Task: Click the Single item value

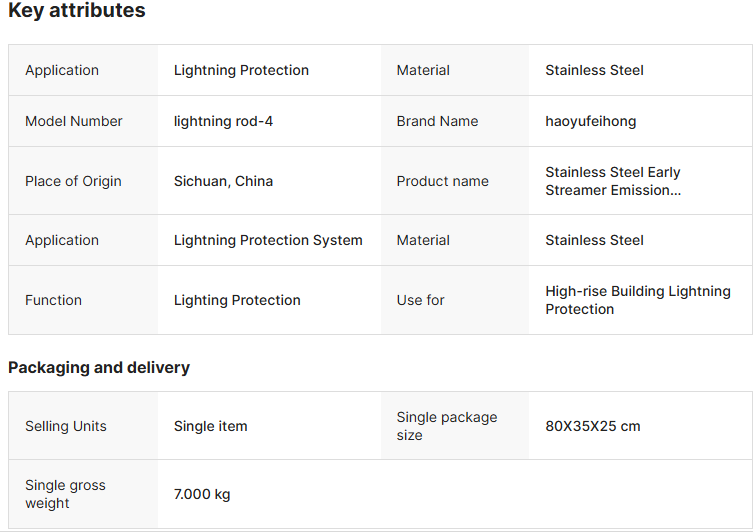Action: point(210,426)
